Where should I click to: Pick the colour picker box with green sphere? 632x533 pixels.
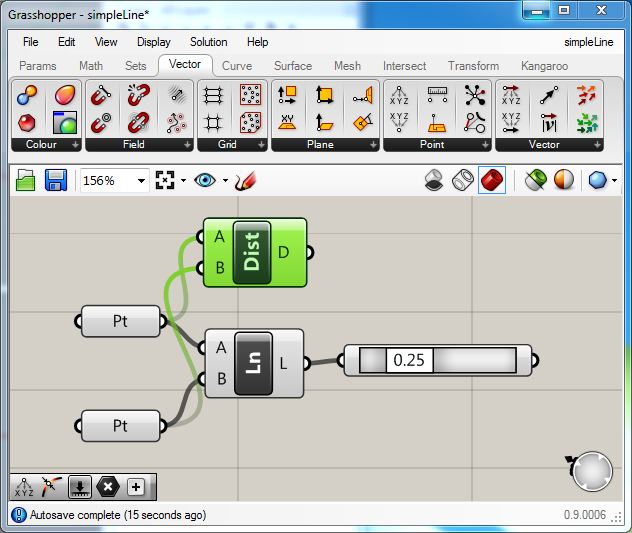click(65, 123)
